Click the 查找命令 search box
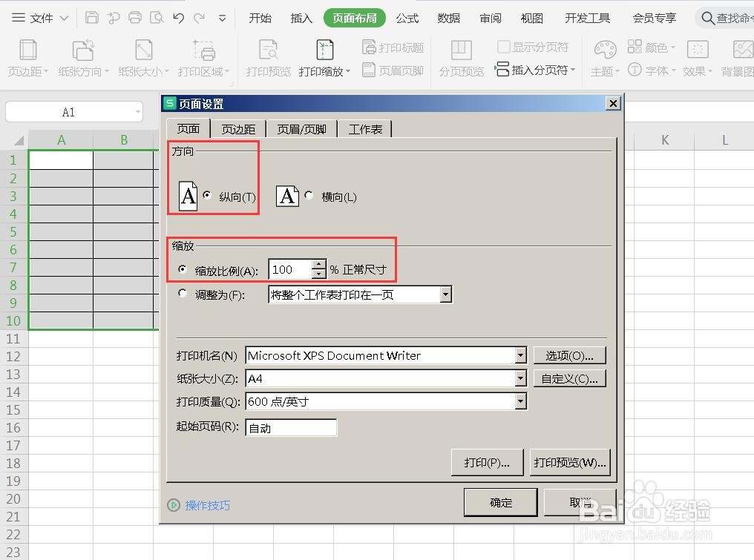Screen dimensions: 754x560 [726, 19]
